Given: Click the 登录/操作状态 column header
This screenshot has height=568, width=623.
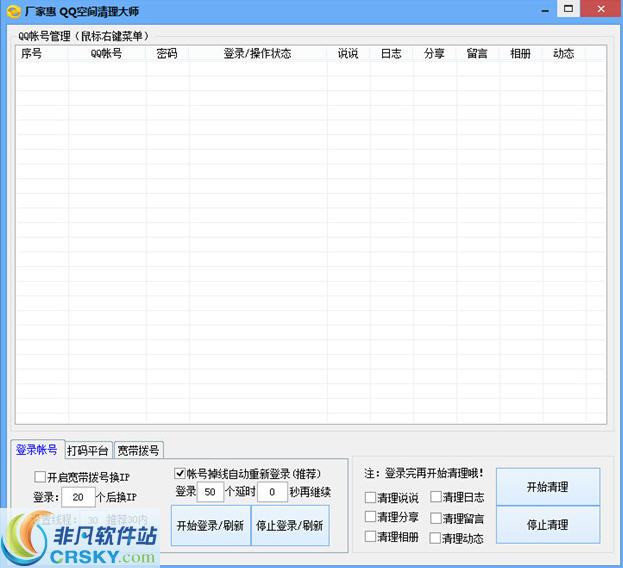Looking at the screenshot, I should tap(257, 54).
